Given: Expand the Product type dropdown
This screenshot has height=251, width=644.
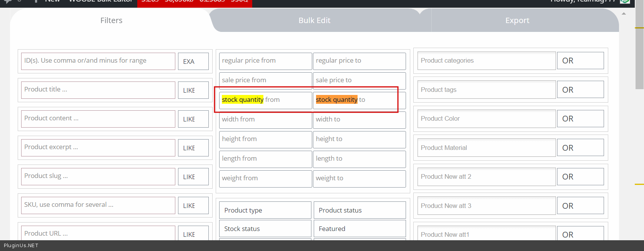Looking at the screenshot, I should pyautogui.click(x=265, y=210).
